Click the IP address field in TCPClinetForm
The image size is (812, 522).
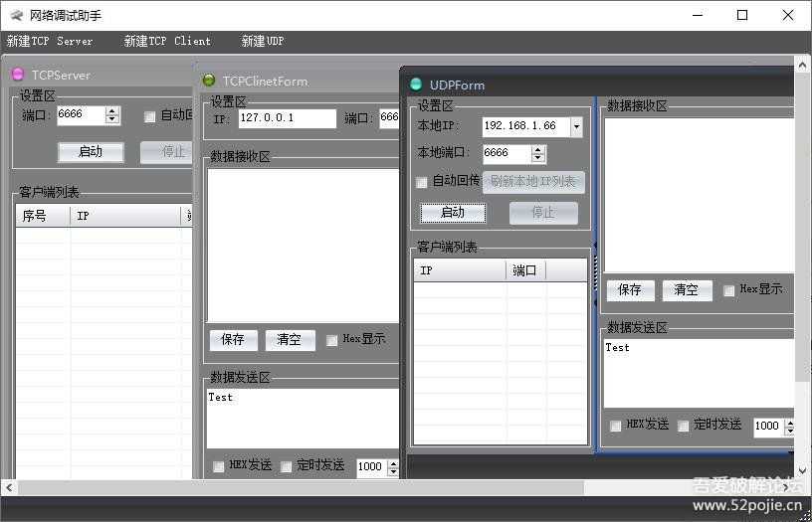288,119
